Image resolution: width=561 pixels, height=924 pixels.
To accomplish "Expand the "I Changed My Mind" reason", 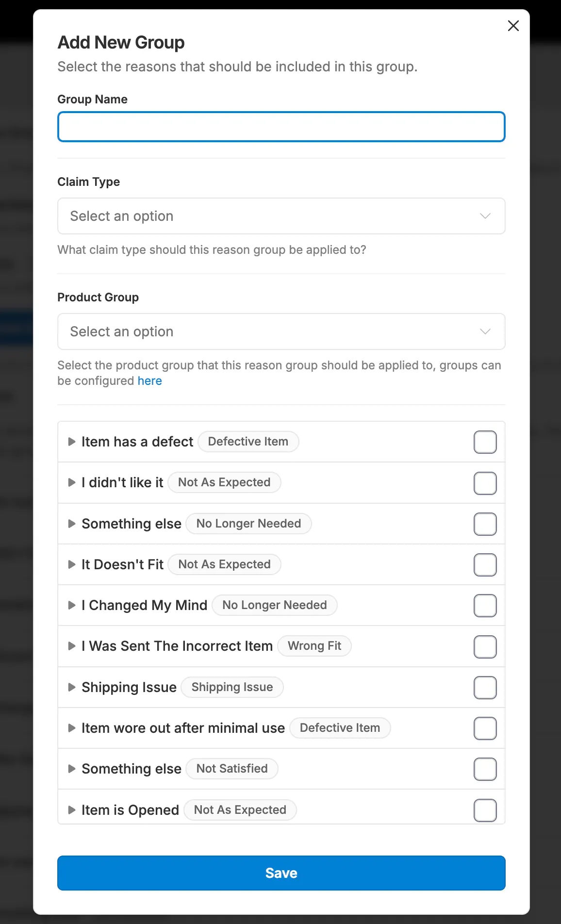I will click(71, 605).
